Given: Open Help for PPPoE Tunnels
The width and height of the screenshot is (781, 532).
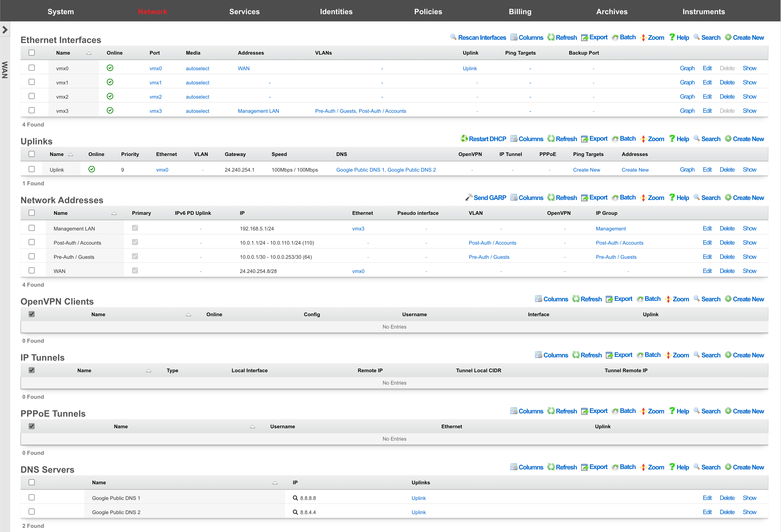Looking at the screenshot, I should (679, 411).
